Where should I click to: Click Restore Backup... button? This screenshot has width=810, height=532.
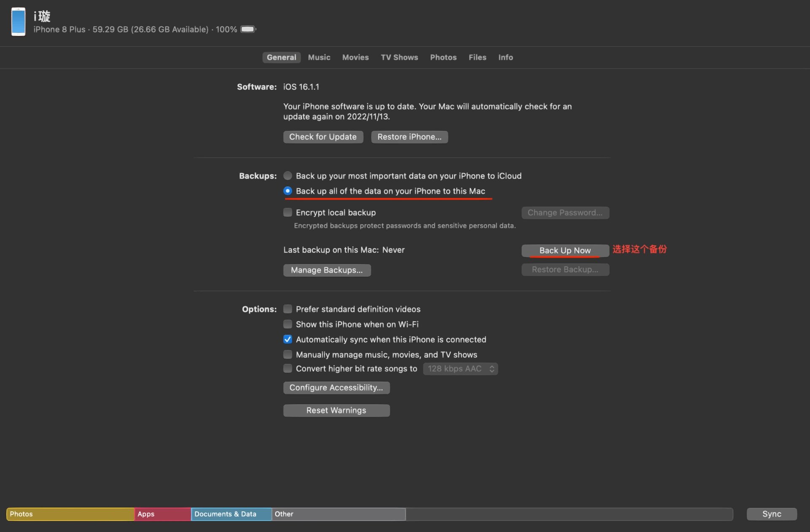[565, 270]
